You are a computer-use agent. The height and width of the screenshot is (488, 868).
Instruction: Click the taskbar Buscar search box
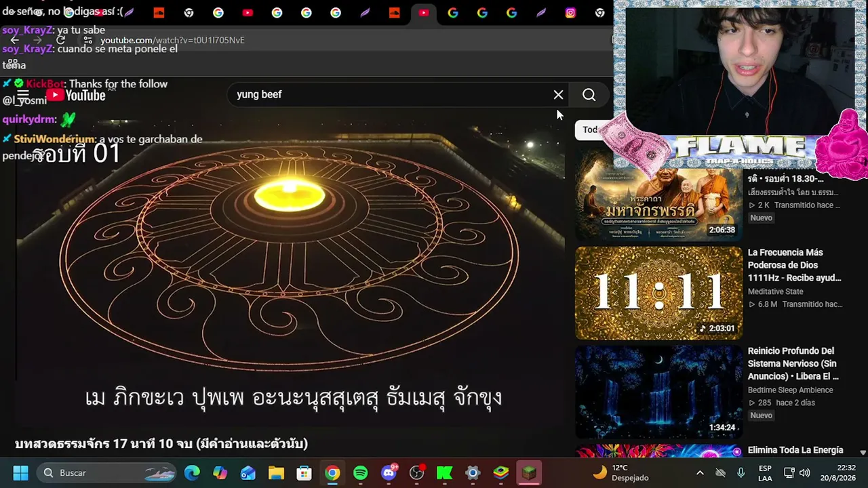106,472
